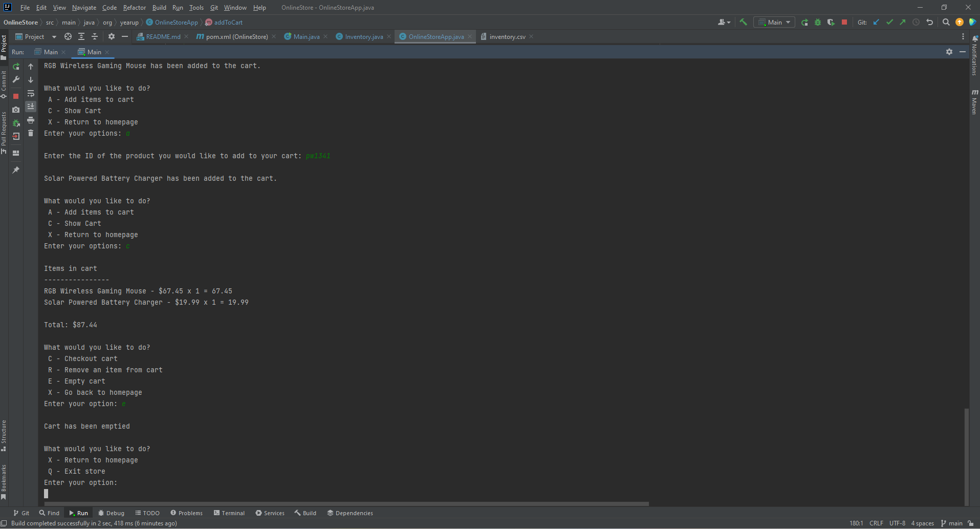This screenshot has height=529, width=980.
Task: Show Git history clock icon
Action: pyautogui.click(x=916, y=22)
